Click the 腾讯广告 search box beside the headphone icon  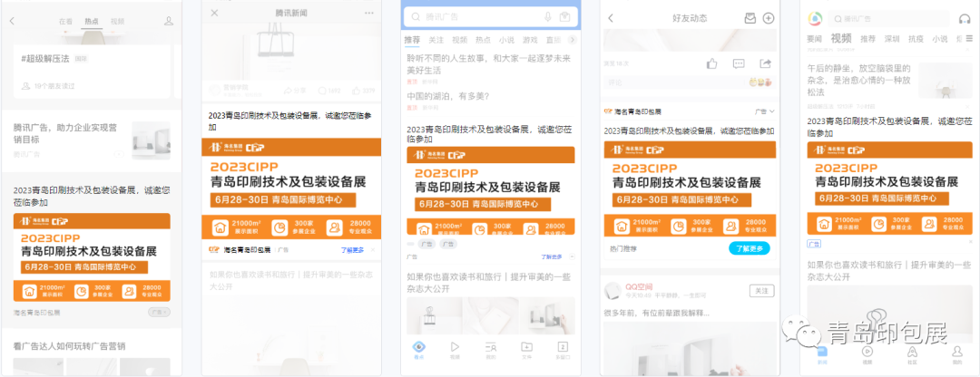[x=888, y=19]
